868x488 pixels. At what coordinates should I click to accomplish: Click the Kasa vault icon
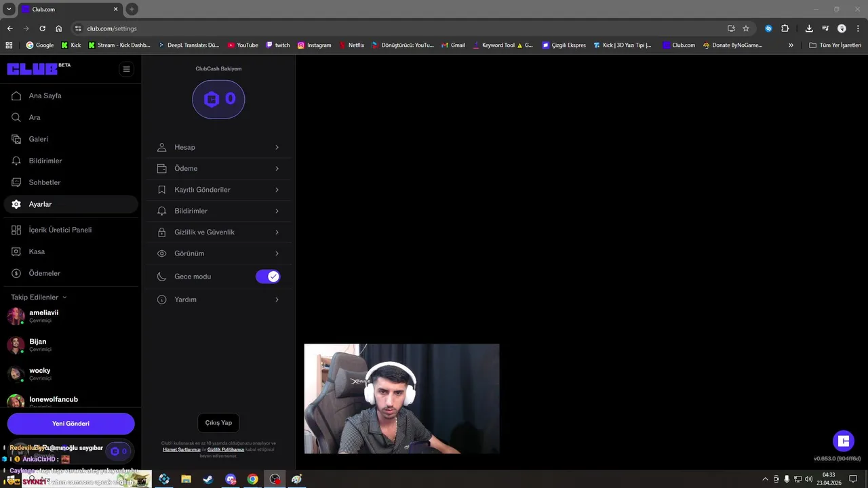16,251
